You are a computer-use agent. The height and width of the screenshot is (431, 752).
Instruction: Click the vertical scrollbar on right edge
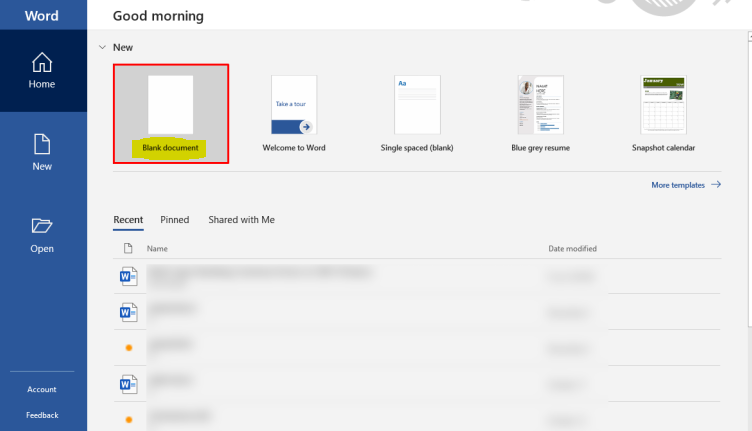[x=750, y=182]
